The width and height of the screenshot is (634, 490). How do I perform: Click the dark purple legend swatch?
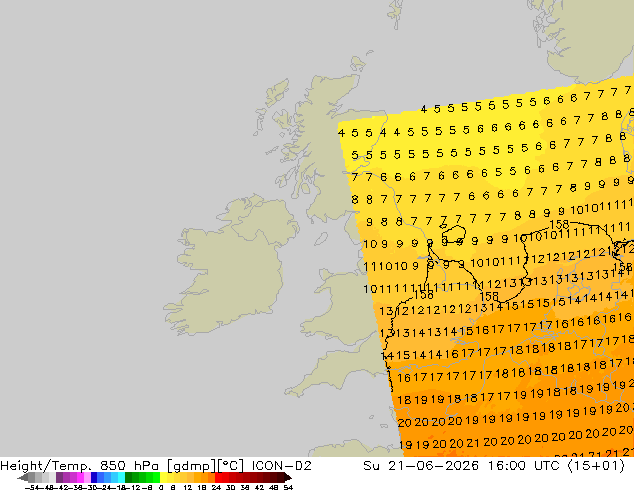[59, 477]
